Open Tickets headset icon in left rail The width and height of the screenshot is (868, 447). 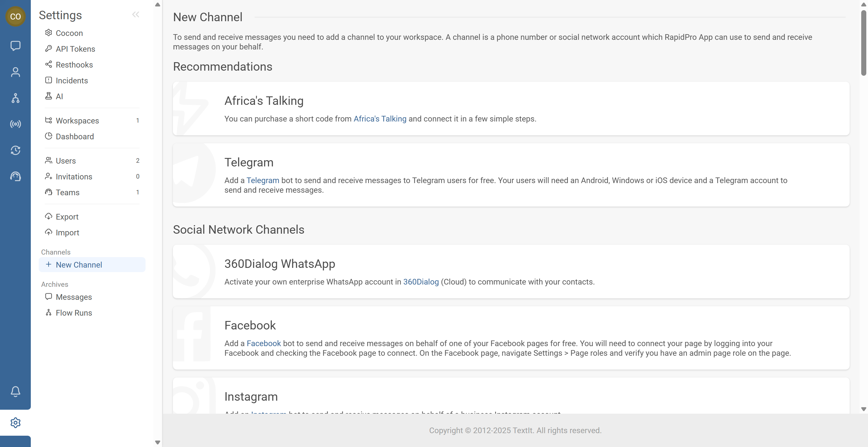[16, 176]
